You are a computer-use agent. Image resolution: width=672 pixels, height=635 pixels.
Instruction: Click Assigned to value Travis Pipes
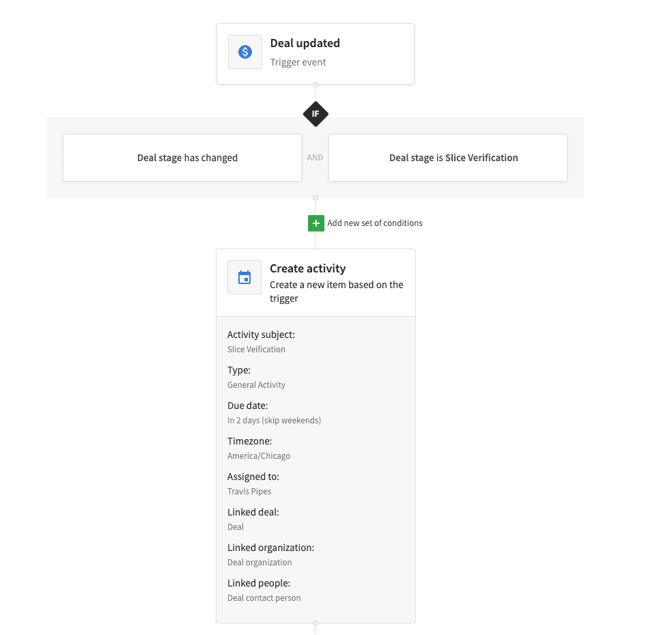coord(249,492)
